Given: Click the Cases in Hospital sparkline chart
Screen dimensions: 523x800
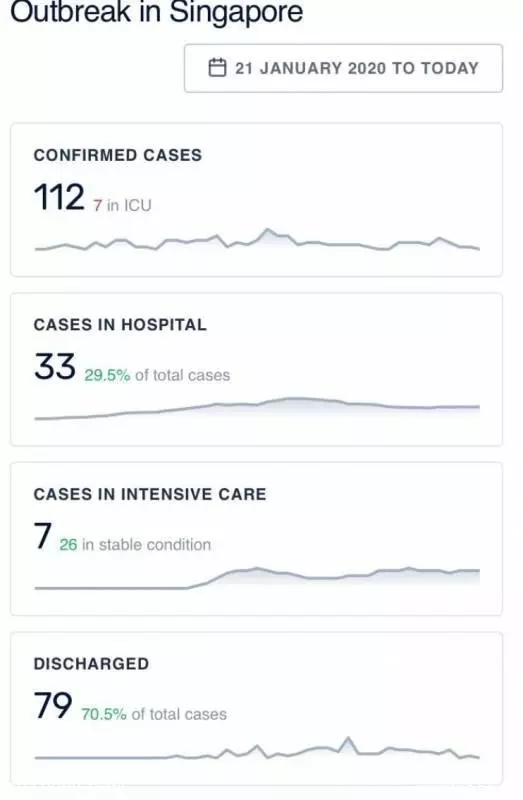Looking at the screenshot, I should (x=257, y=408).
